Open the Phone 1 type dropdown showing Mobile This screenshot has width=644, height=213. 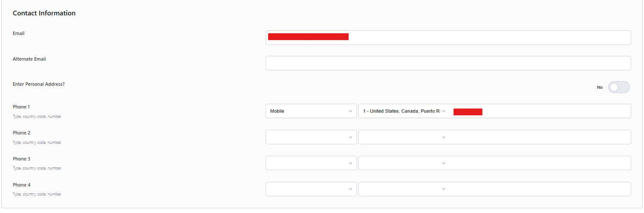[x=311, y=111]
